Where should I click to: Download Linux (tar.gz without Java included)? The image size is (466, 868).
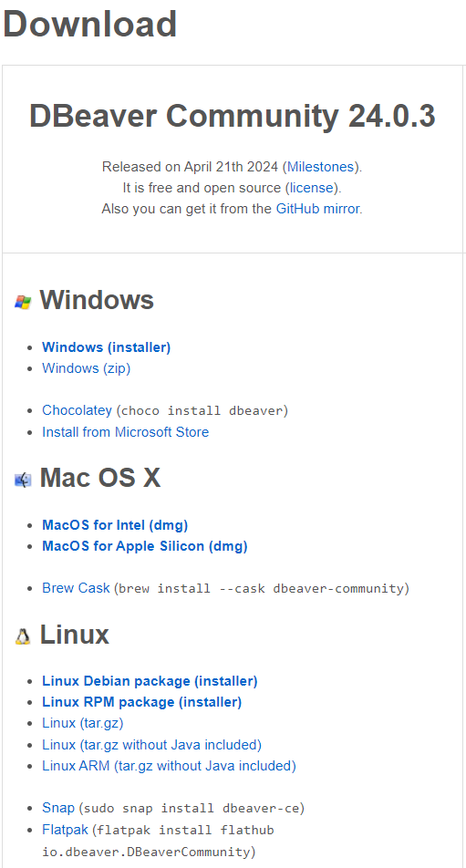tap(152, 745)
